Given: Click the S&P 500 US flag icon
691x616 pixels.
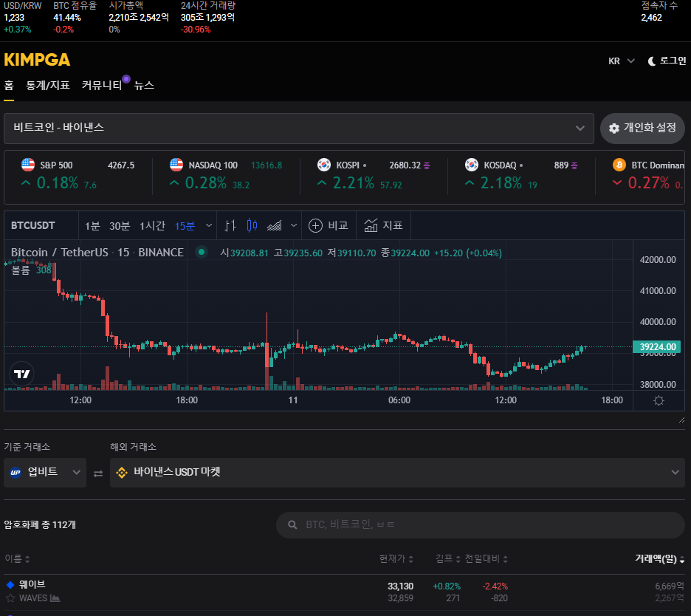Looking at the screenshot, I should (x=28, y=165).
